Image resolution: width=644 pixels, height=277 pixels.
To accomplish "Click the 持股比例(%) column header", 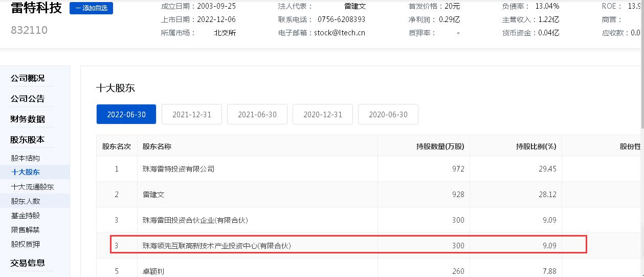I will pyautogui.click(x=536, y=146).
